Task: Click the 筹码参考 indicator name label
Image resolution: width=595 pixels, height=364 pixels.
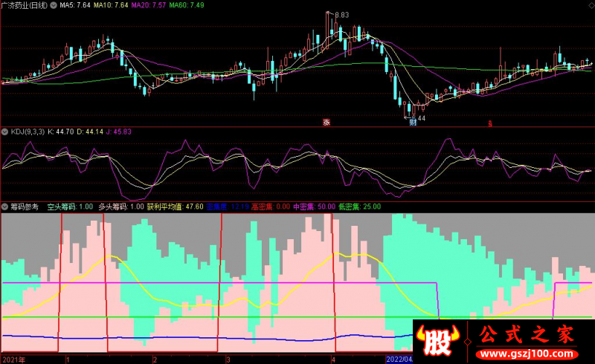Action: [x=25, y=207]
